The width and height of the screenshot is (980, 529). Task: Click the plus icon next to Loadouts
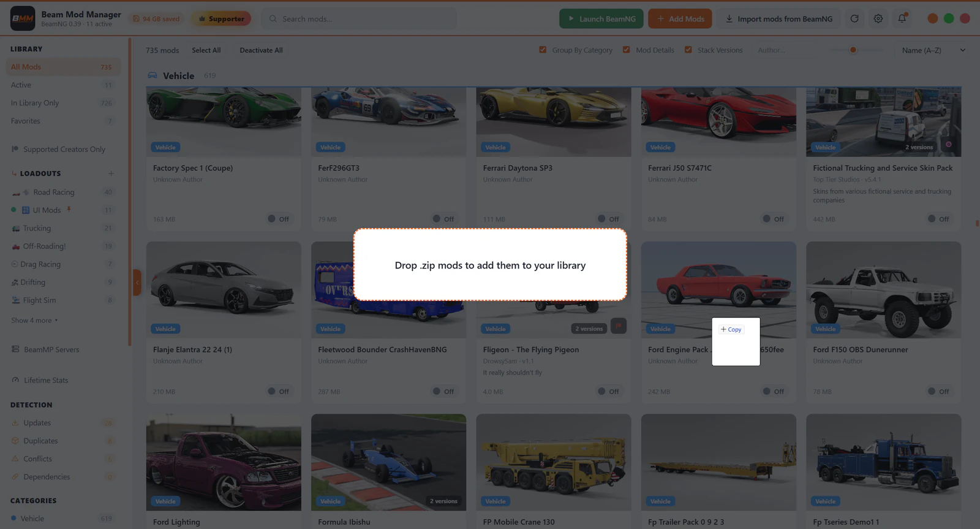coord(111,173)
